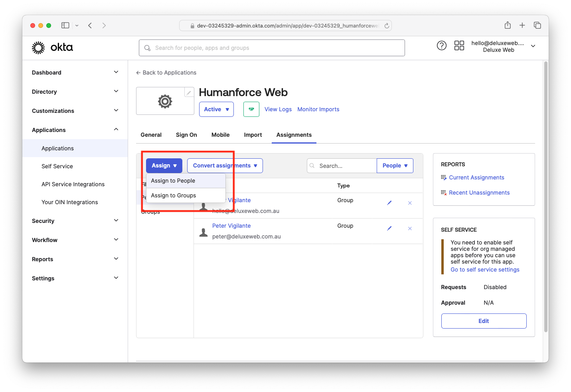
Task: Click the Type column header
Action: tap(343, 185)
